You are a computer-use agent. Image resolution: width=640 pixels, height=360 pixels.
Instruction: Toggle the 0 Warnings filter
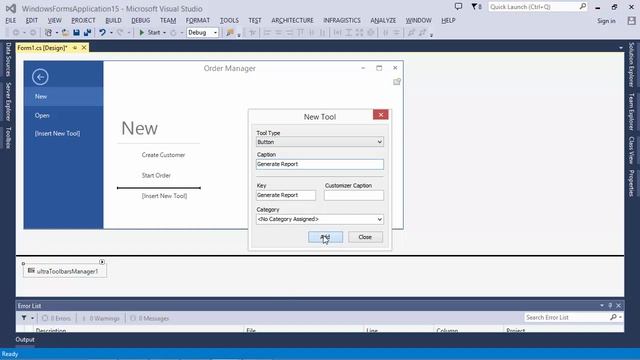pyautogui.click(x=100, y=318)
